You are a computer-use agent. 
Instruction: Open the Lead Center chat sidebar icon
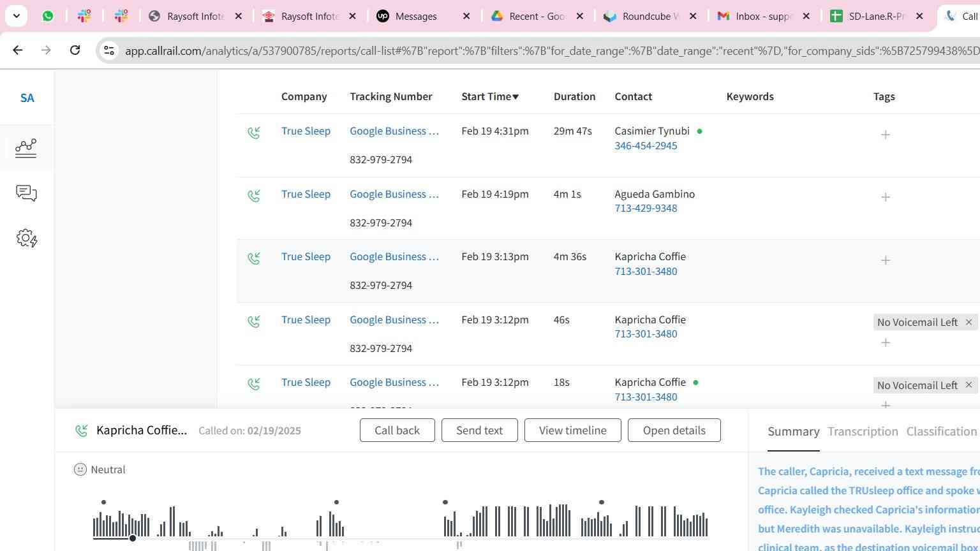(x=26, y=193)
